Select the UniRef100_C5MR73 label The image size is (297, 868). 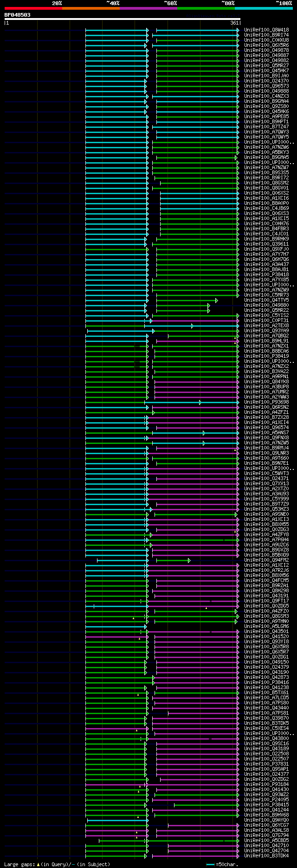(266, 295)
